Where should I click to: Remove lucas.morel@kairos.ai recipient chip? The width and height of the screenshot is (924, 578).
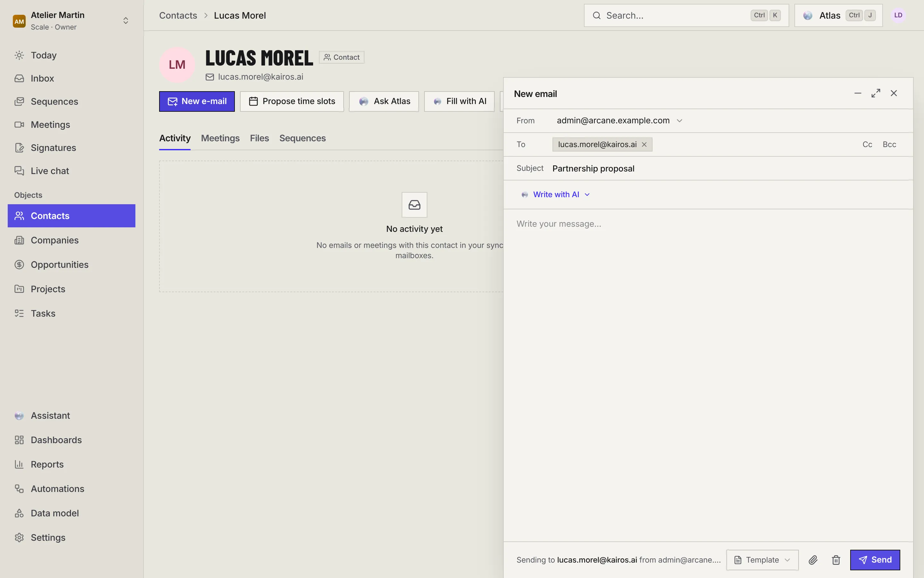(x=644, y=144)
